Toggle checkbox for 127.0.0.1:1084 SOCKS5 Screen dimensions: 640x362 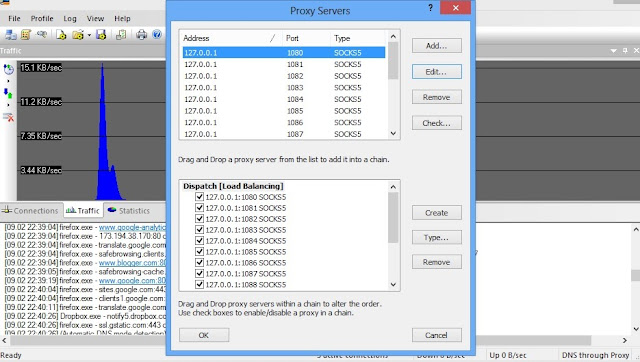click(199, 241)
